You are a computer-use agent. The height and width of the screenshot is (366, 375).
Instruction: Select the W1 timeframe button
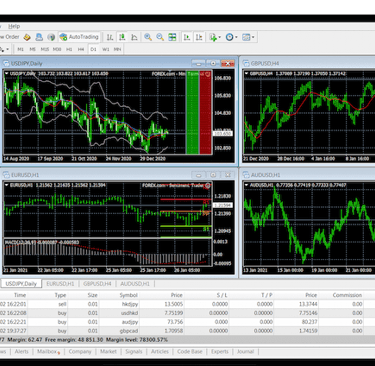coord(106,49)
